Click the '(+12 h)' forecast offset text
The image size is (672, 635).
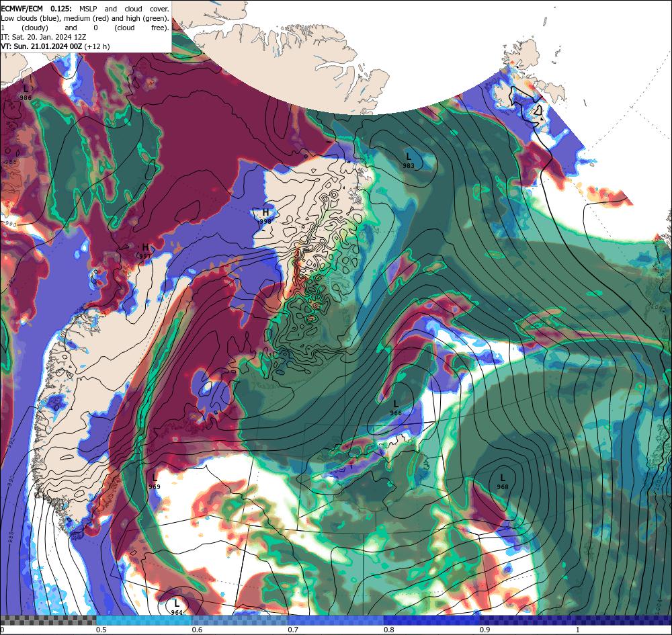pyautogui.click(x=97, y=47)
